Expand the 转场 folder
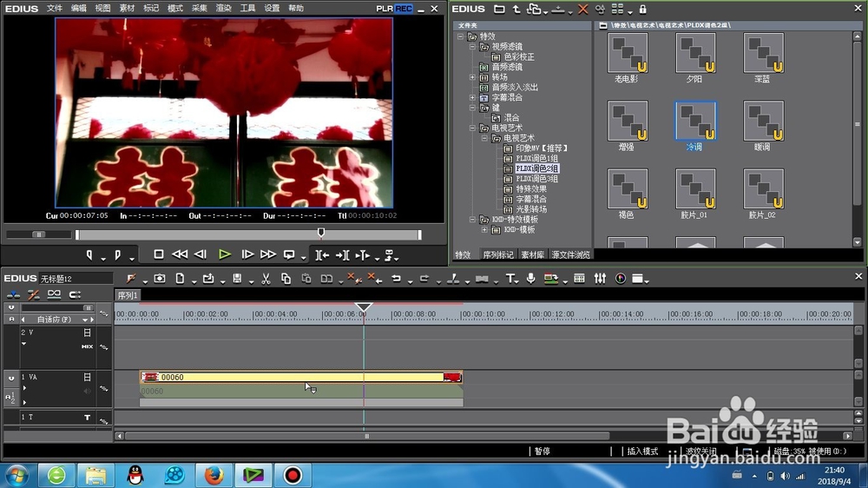 tap(472, 77)
